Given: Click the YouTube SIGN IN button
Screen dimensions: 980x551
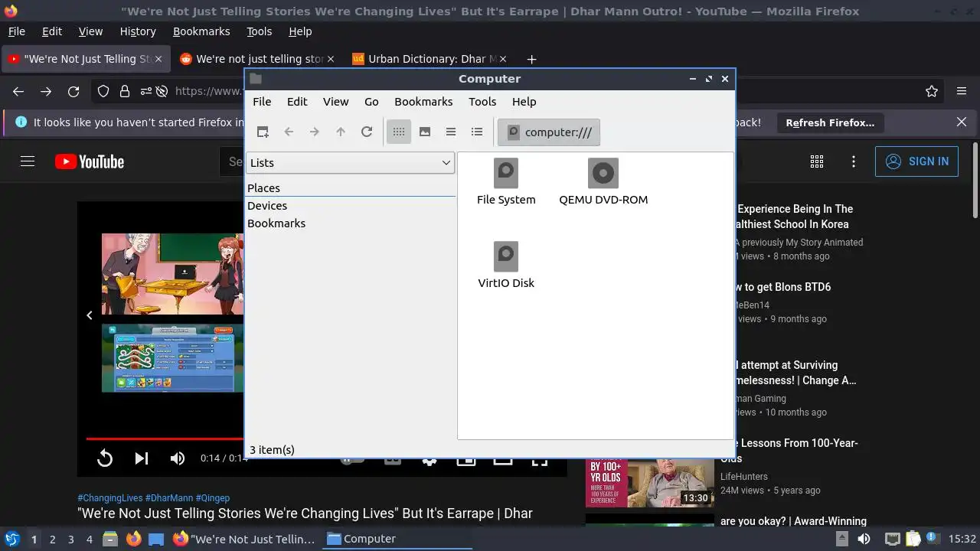Looking at the screenshot, I should tap(916, 161).
